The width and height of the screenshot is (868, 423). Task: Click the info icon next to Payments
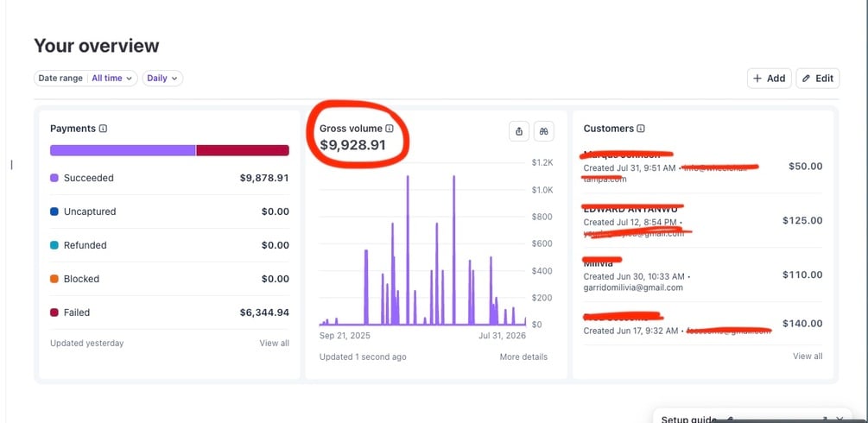103,129
